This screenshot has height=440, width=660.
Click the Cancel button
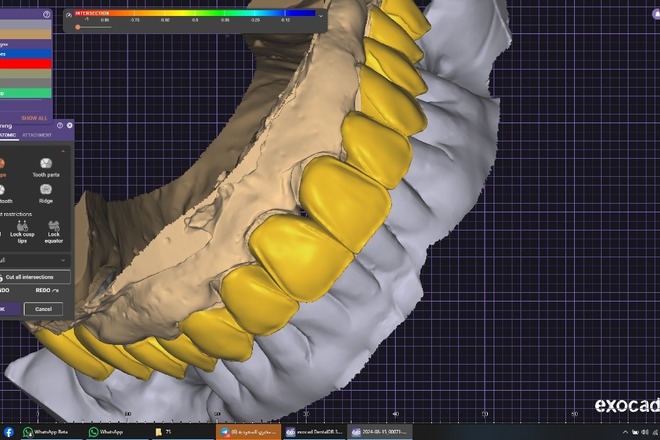click(43, 309)
